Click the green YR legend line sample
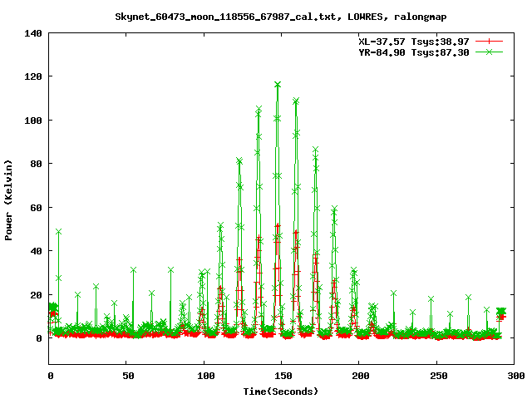 pos(489,52)
